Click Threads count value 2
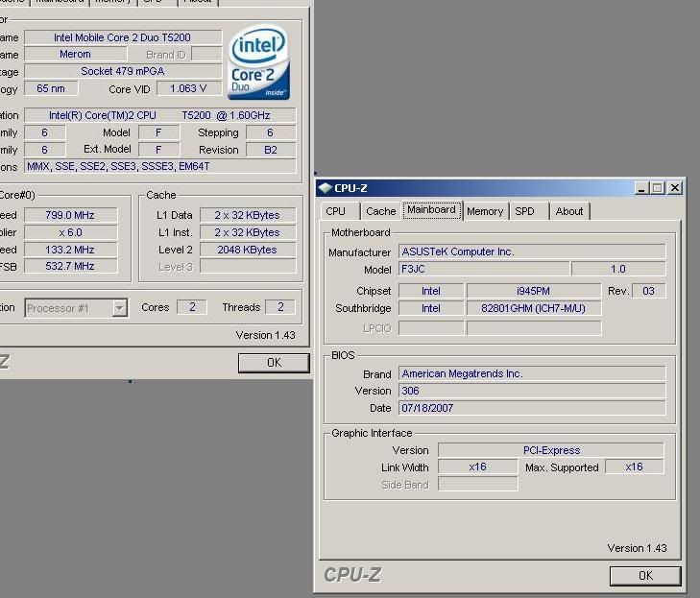 [x=280, y=307]
